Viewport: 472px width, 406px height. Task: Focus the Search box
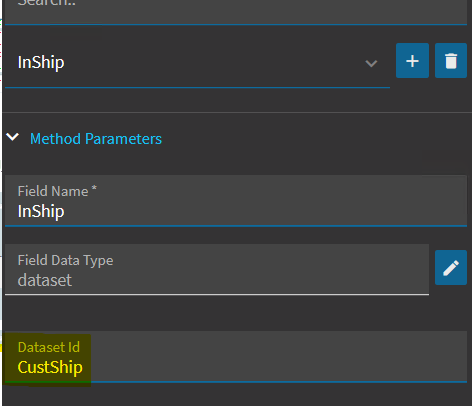[236, 11]
